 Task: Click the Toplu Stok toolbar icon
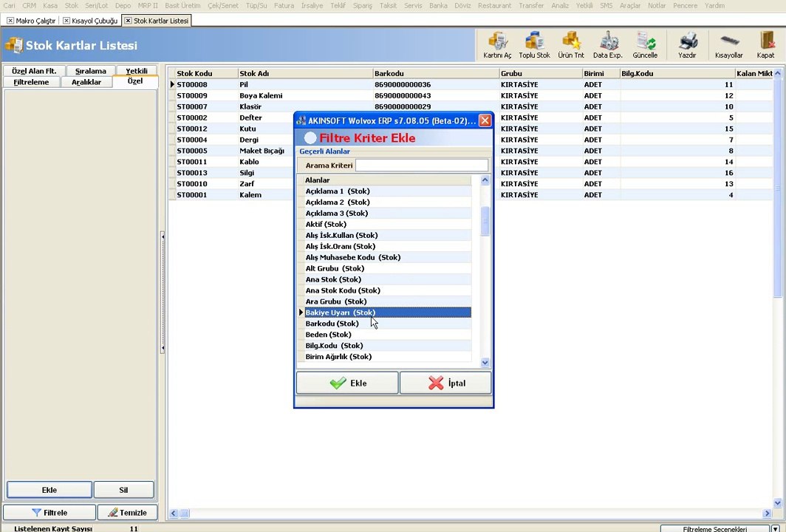click(x=534, y=45)
